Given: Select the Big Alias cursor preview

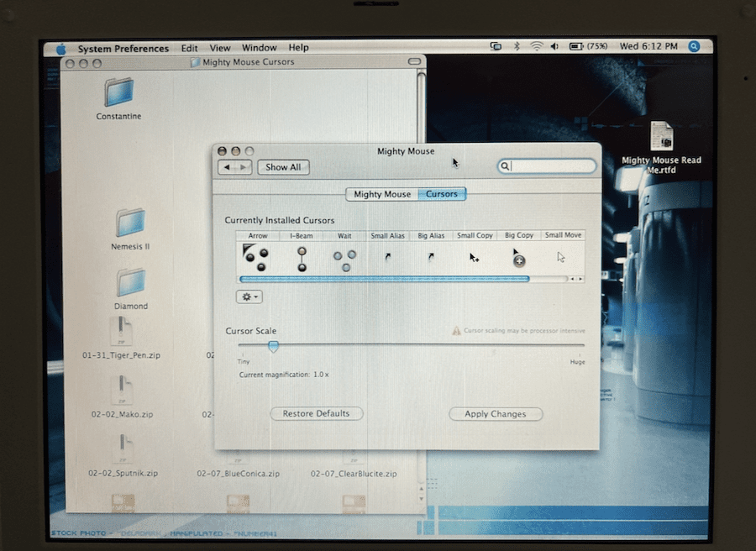Looking at the screenshot, I should pyautogui.click(x=431, y=257).
